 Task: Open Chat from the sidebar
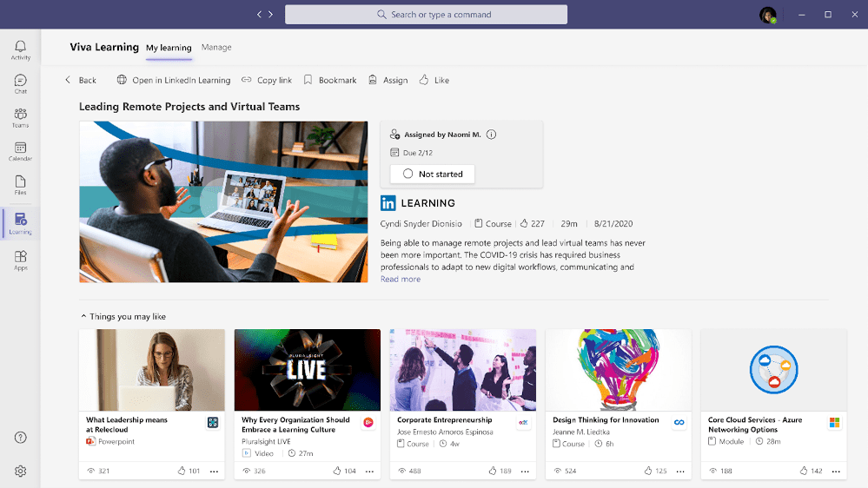(x=20, y=83)
